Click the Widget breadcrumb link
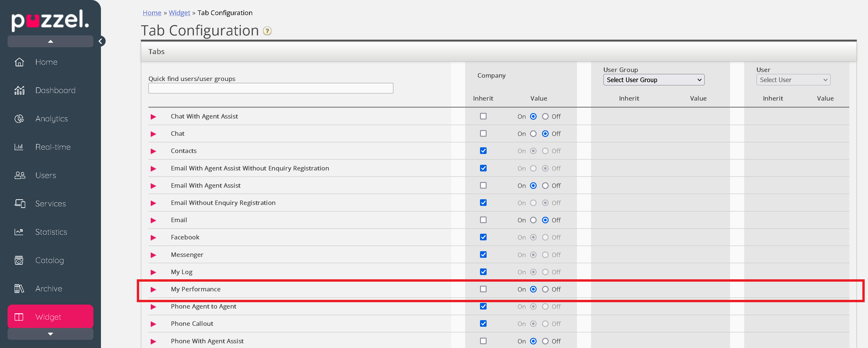868x348 pixels. coord(179,13)
